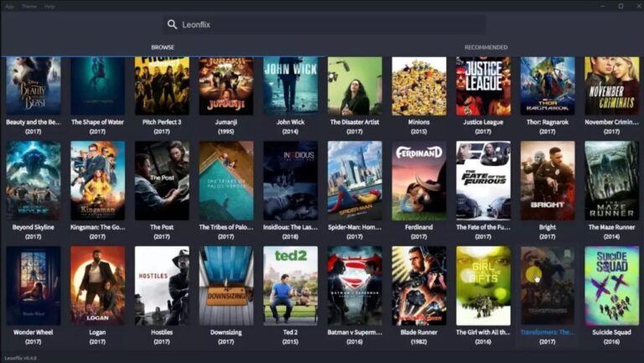Click the "Downsizing" title text
Image resolution: width=644 pixels, height=363 pixels.
(226, 332)
